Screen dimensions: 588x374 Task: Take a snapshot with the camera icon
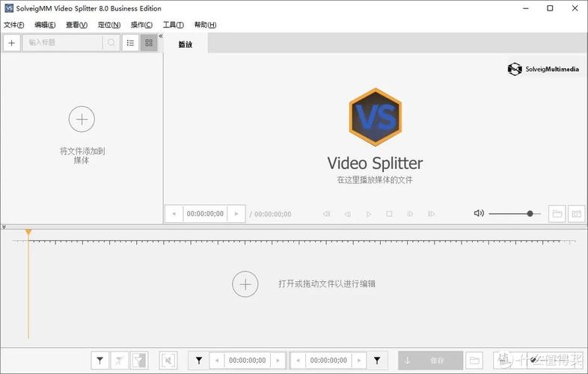click(x=576, y=214)
